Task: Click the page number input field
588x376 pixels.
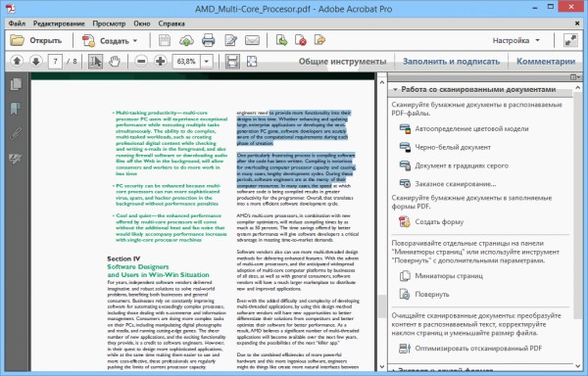Action: click(x=55, y=62)
